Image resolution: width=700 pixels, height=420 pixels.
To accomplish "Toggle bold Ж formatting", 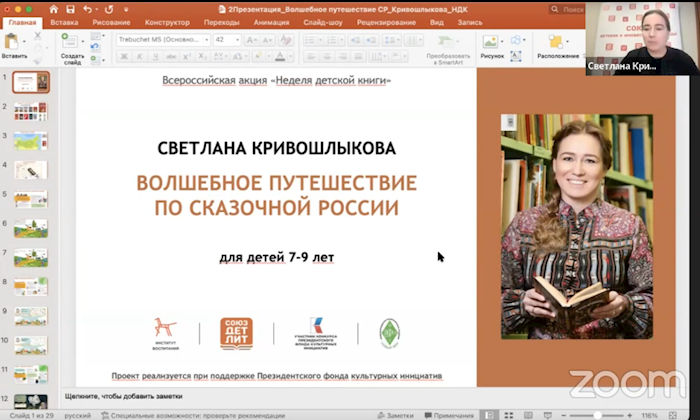I will point(124,57).
